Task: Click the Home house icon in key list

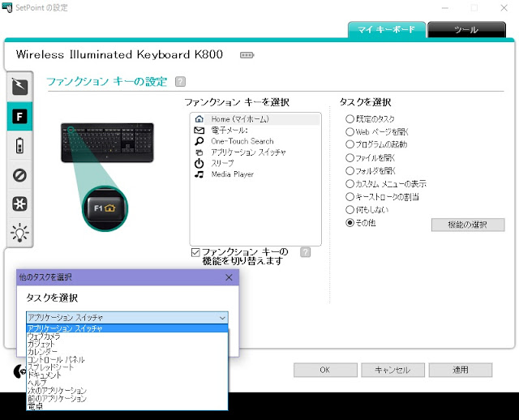Action: tap(199, 119)
